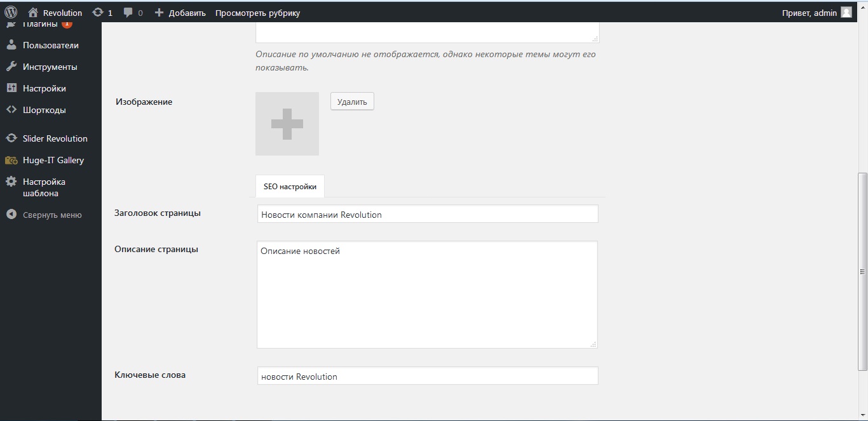Click the Заголовок страницы input field
This screenshot has width=868, height=421.
(x=428, y=214)
